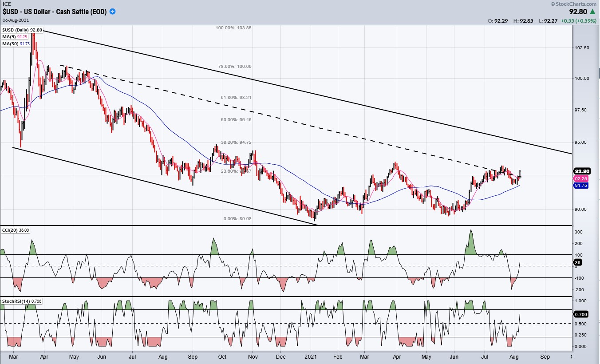Select the "38.20%: 94.72" Fibonacci label
This screenshot has height=364, width=600.
pyautogui.click(x=236, y=142)
